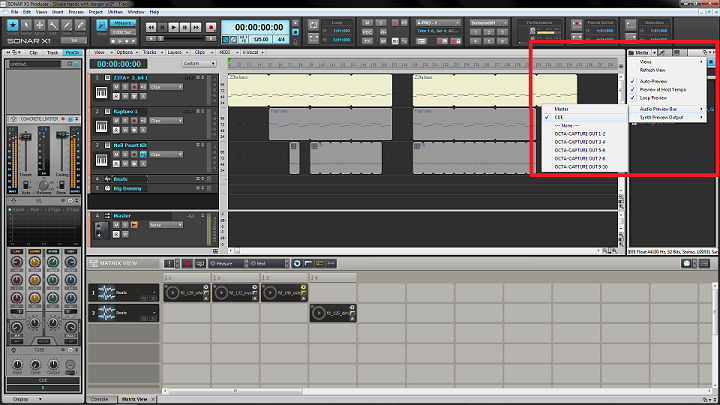Image resolution: width=720 pixels, height=405 pixels.
Task: Toggle input echo on Neil Peart Kit
Action: coord(143,154)
